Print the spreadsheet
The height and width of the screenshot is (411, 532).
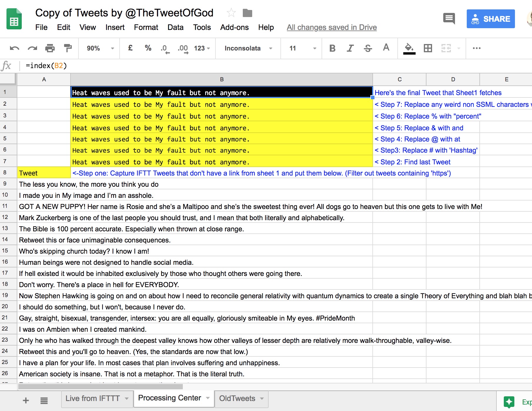[50, 48]
